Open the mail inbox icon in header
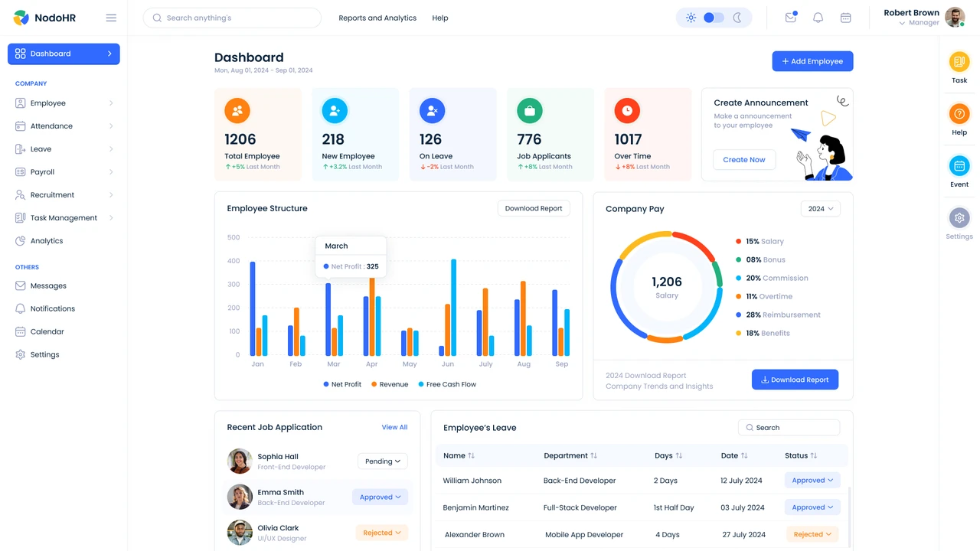 791,18
